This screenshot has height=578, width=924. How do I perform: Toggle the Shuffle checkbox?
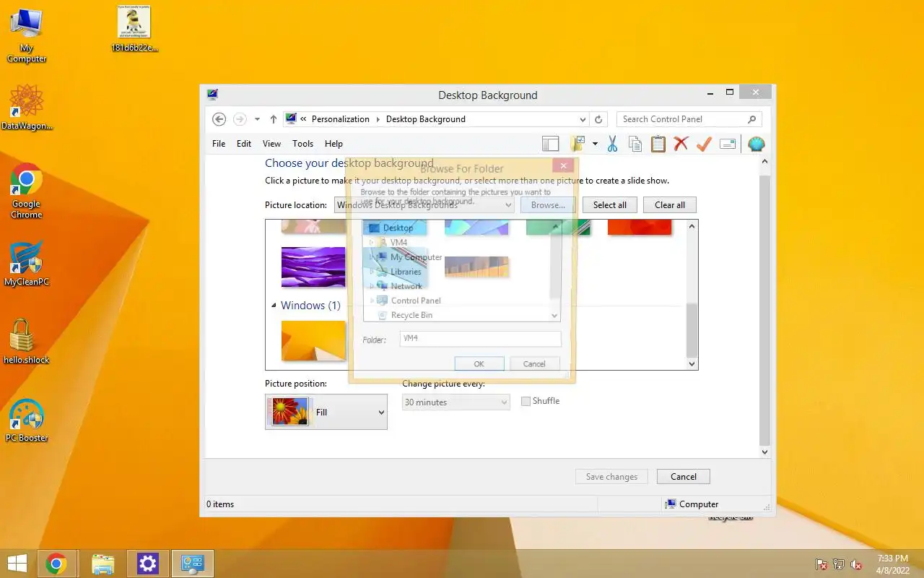pos(526,401)
